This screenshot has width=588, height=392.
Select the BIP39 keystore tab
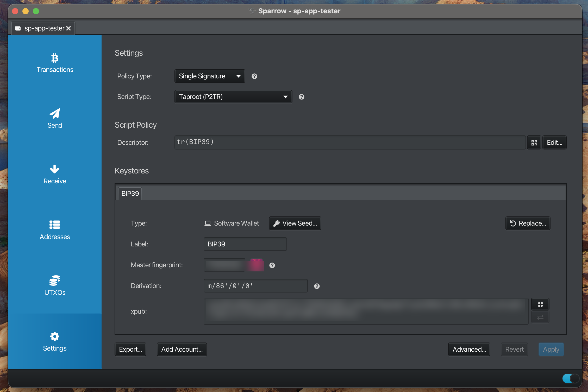coord(130,193)
